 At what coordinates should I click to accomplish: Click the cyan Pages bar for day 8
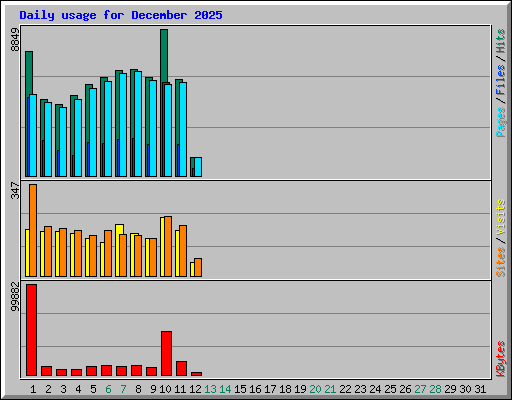[x=138, y=124]
